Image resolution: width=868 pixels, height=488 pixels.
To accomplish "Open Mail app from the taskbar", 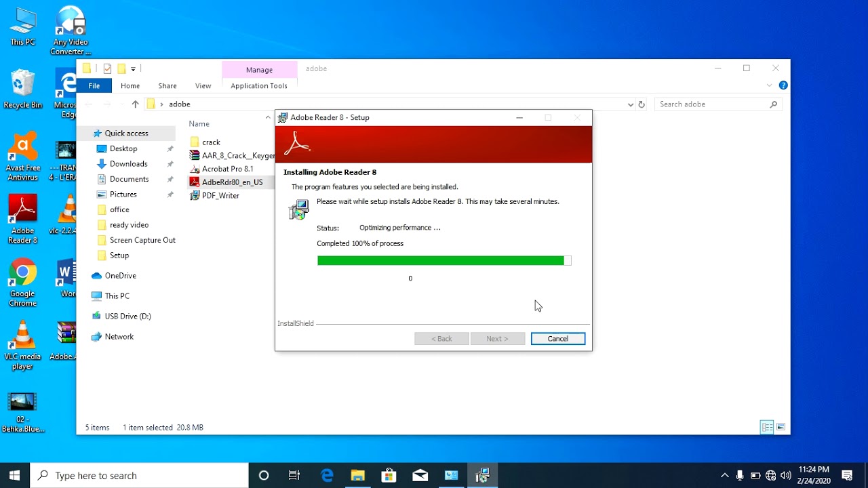I will tap(420, 475).
